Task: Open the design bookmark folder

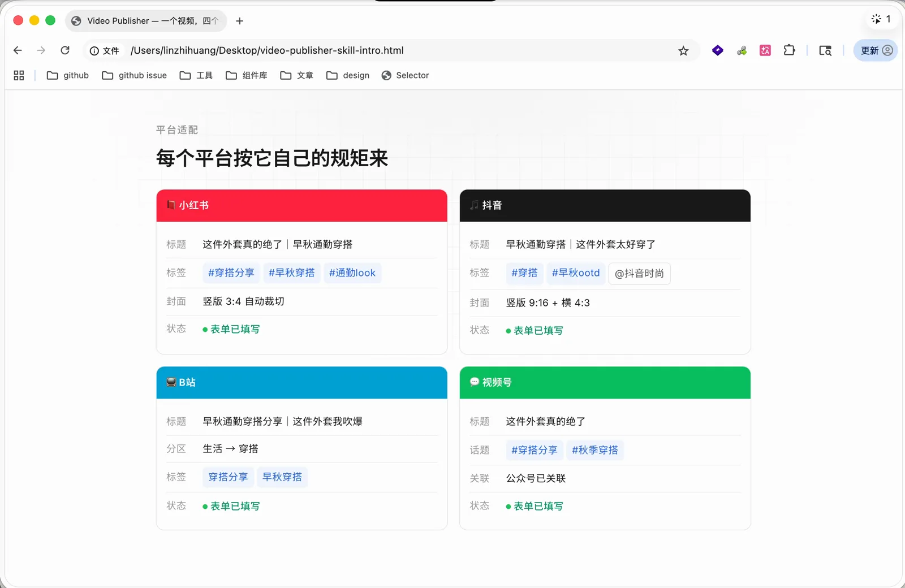Action: coord(347,75)
